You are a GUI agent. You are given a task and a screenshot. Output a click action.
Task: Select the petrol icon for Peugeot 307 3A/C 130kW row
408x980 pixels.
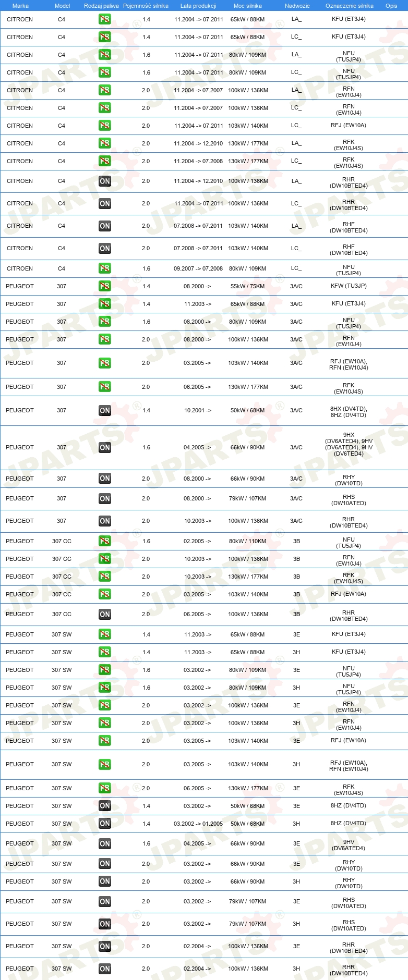point(104,387)
